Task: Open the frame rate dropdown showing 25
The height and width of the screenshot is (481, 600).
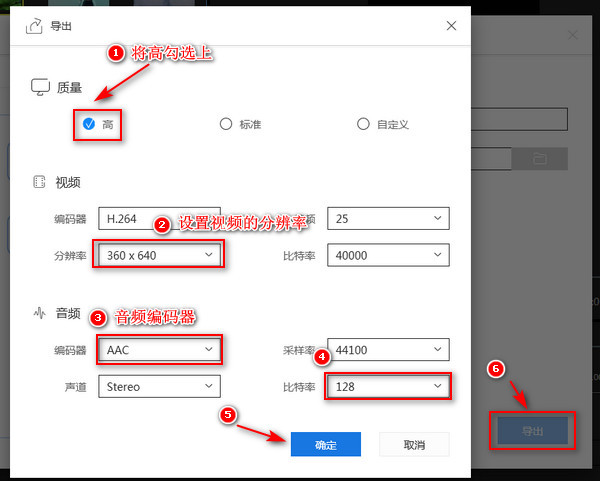Action: tap(388, 218)
